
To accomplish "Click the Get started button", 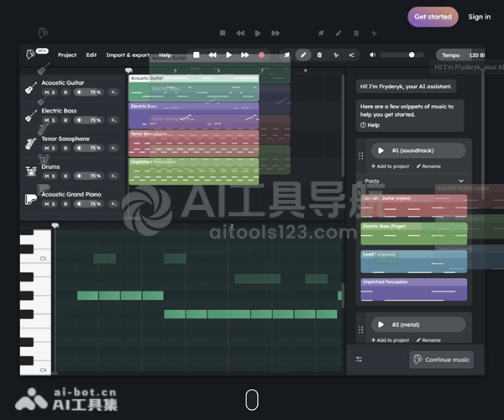I will coord(433,17).
